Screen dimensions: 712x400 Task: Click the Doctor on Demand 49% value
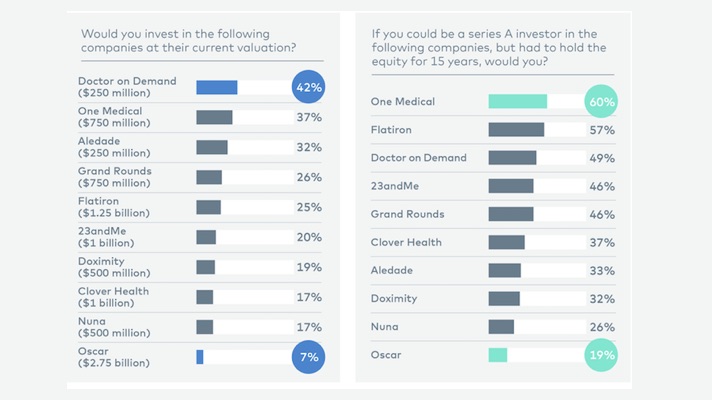602,158
